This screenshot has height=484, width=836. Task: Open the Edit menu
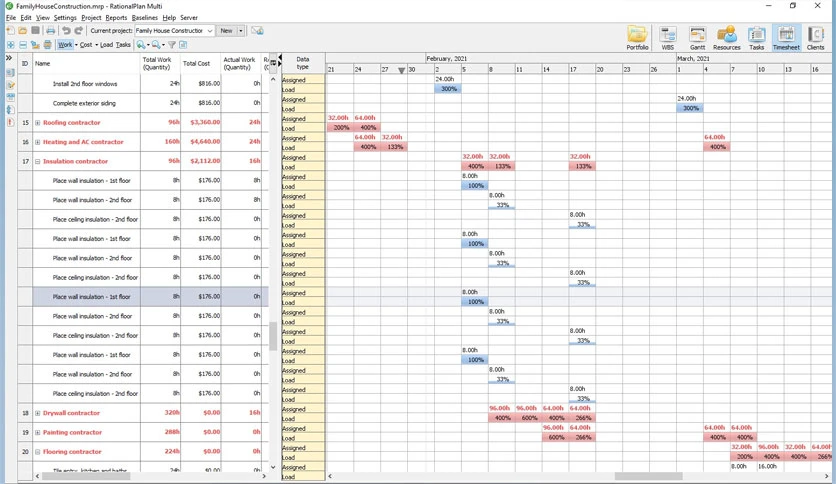click(x=26, y=18)
